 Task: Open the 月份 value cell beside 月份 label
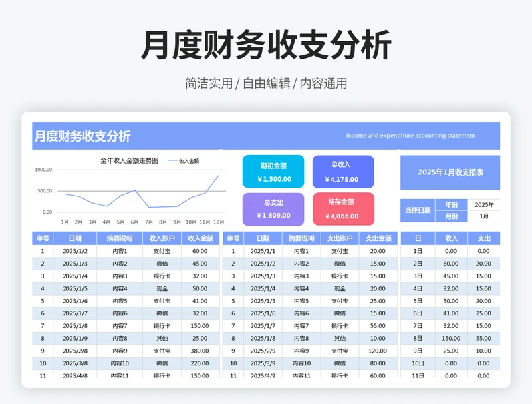484,216
